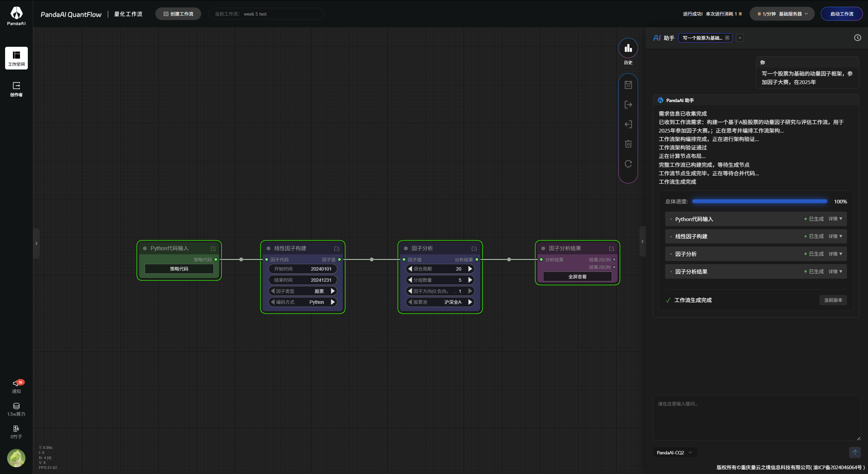Open edit icon on Python代码输入 node
This screenshot has width=868, height=474.
213,249
